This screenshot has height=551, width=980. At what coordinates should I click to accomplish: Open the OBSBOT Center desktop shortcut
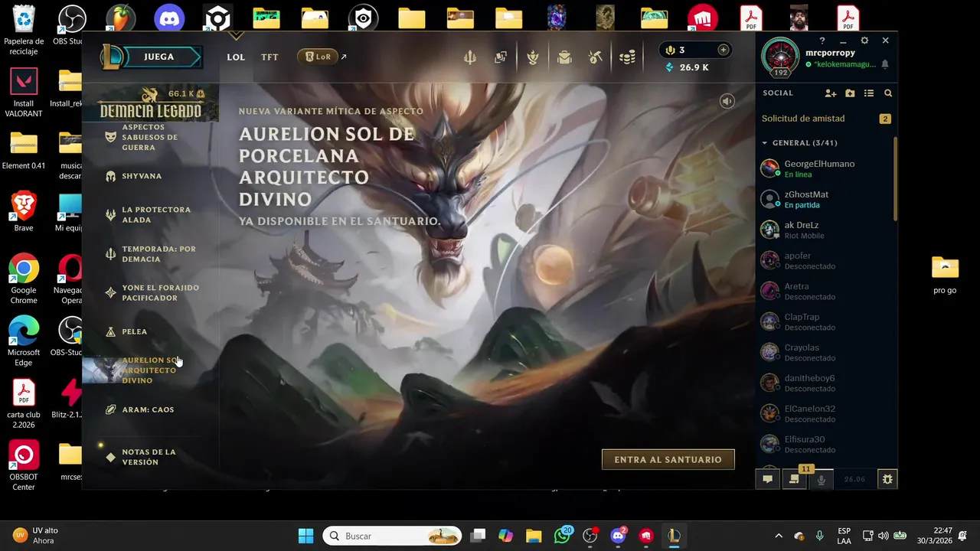point(24,466)
